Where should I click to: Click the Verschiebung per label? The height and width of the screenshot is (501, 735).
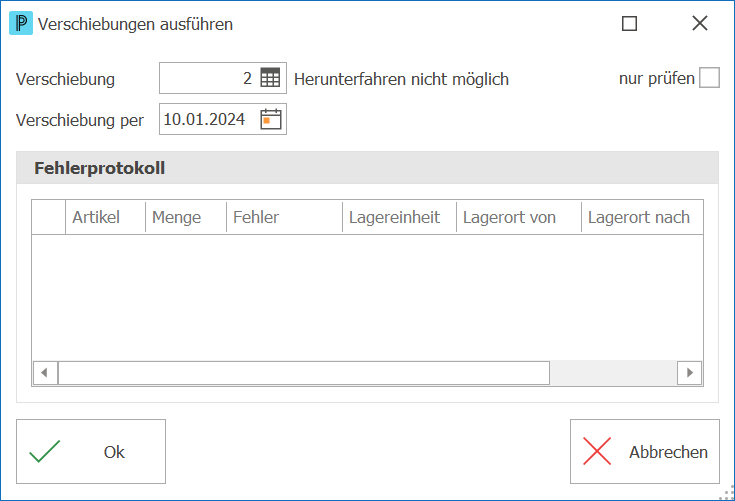80,120
